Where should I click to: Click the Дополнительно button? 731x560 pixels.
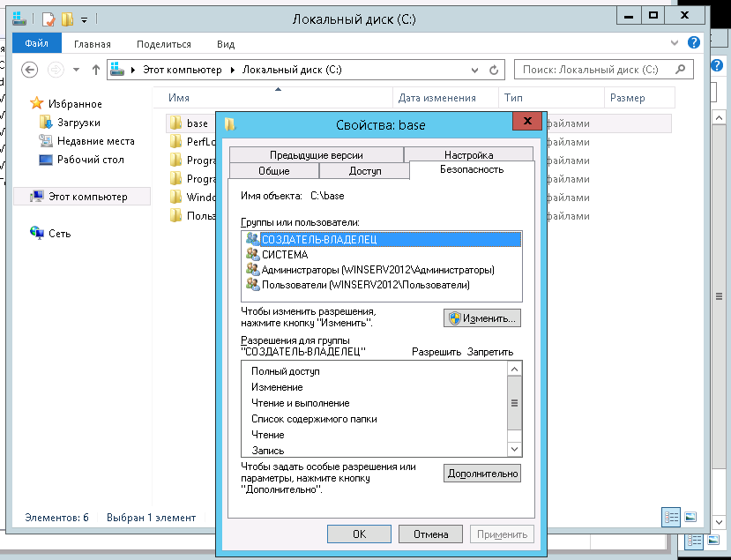[482, 474]
